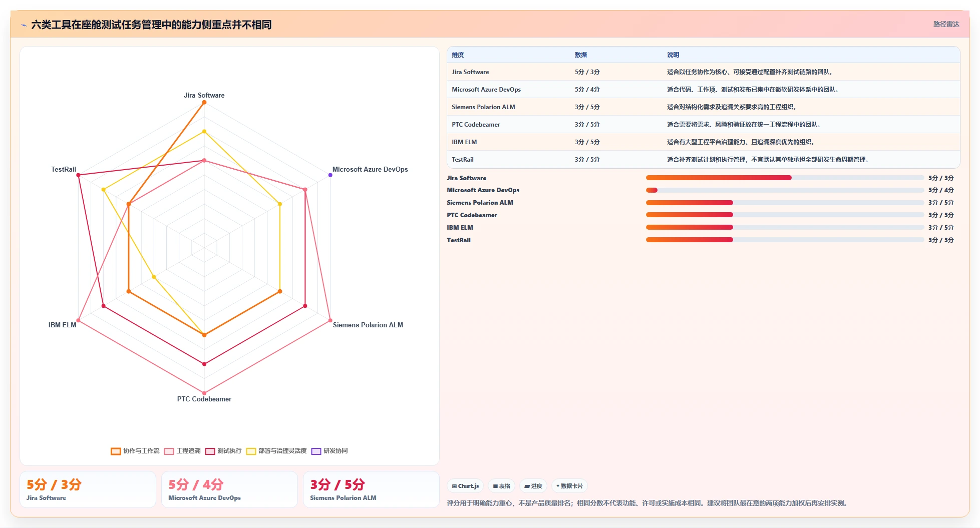Click the Siemens Polarion ALM progress bar
Screen dimensions: 980x528
785,203
